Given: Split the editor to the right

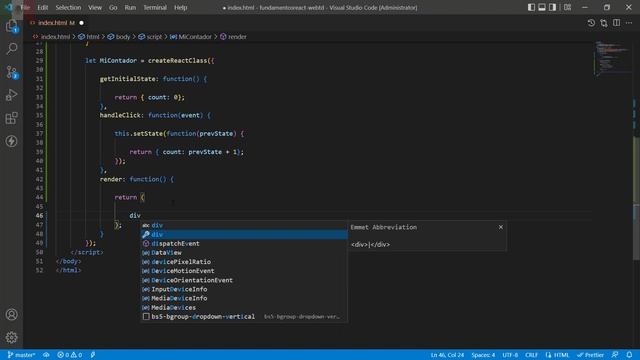Looking at the screenshot, I should pos(616,23).
